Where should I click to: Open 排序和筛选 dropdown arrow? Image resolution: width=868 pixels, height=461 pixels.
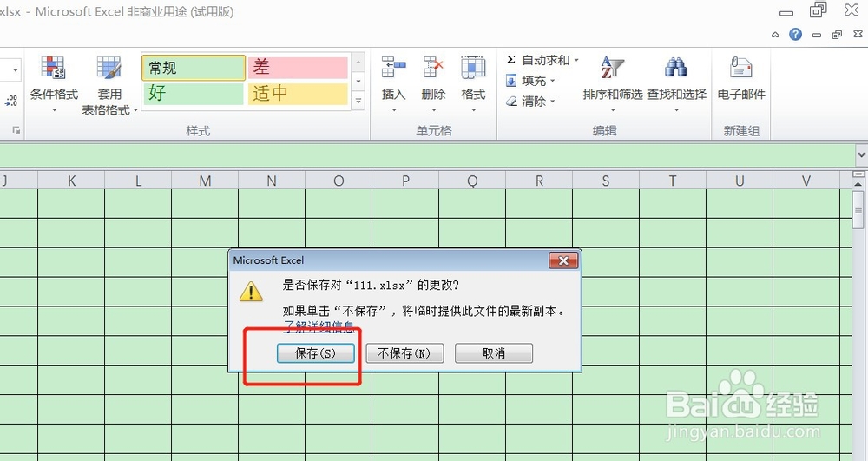click(612, 110)
